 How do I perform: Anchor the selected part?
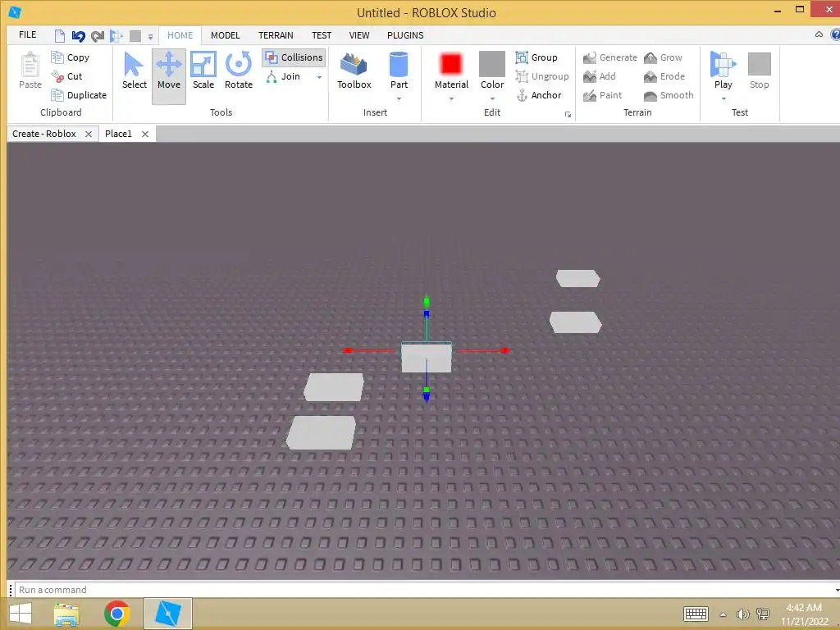[x=538, y=95]
